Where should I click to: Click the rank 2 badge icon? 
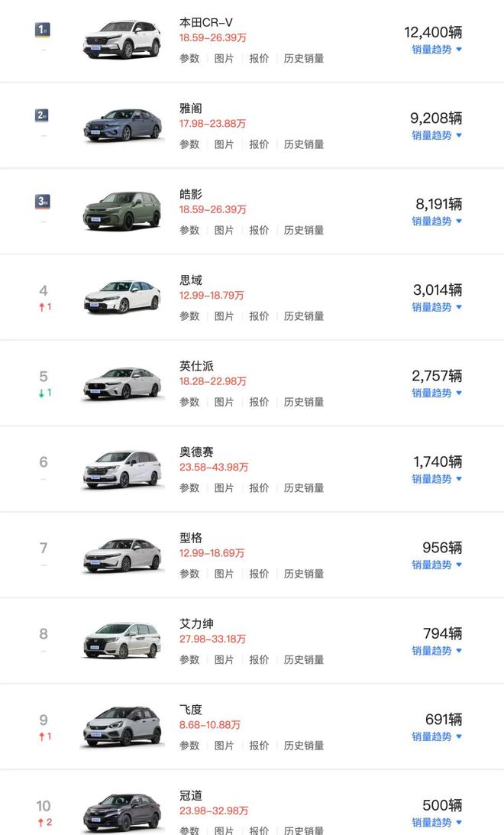[43, 115]
